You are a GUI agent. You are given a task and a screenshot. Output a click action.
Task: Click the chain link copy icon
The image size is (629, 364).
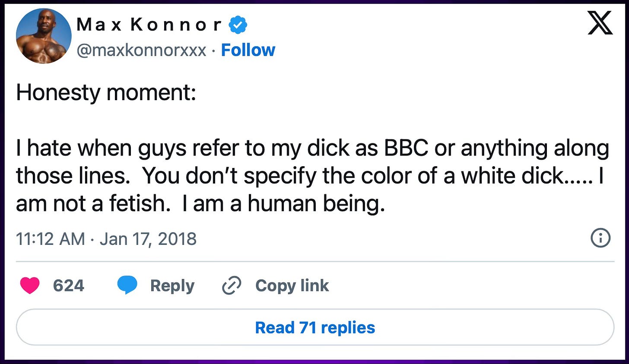coord(232,286)
